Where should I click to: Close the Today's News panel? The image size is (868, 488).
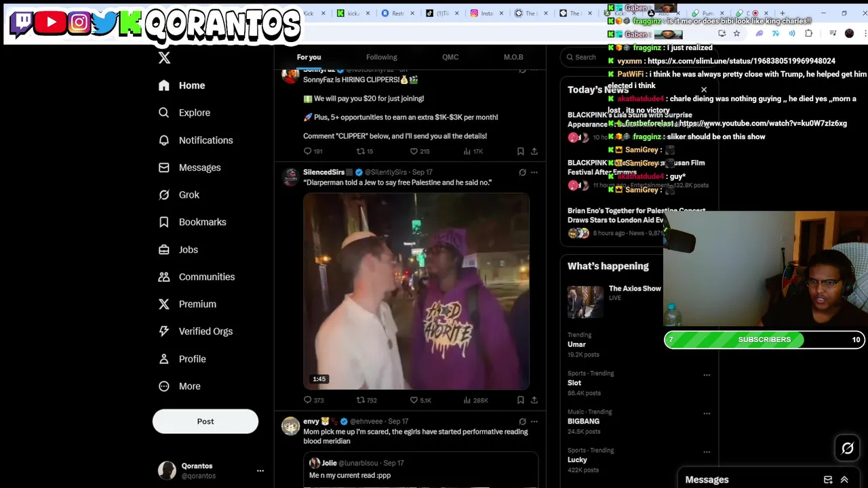tap(704, 89)
